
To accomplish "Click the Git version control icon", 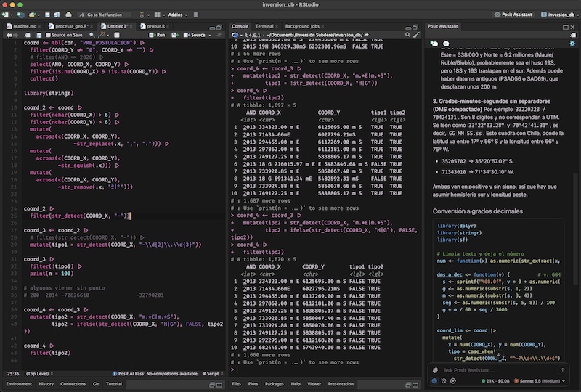I will [142, 15].
